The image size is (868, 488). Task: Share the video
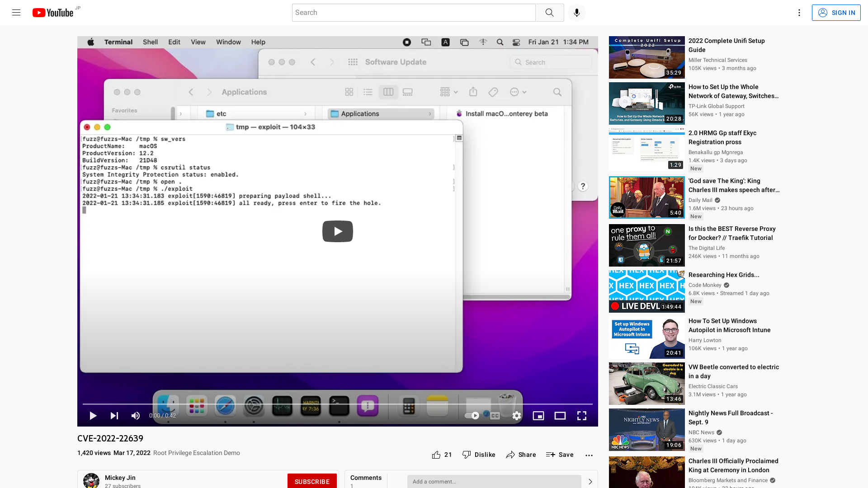click(521, 455)
